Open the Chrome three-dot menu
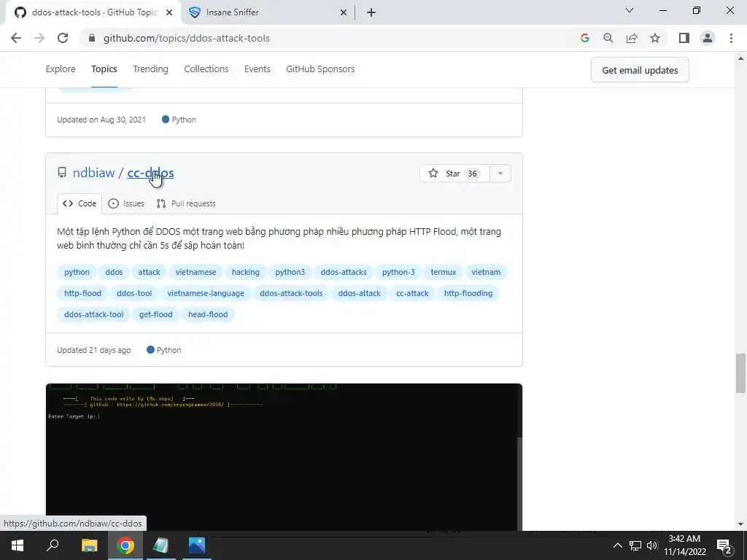 (x=731, y=38)
